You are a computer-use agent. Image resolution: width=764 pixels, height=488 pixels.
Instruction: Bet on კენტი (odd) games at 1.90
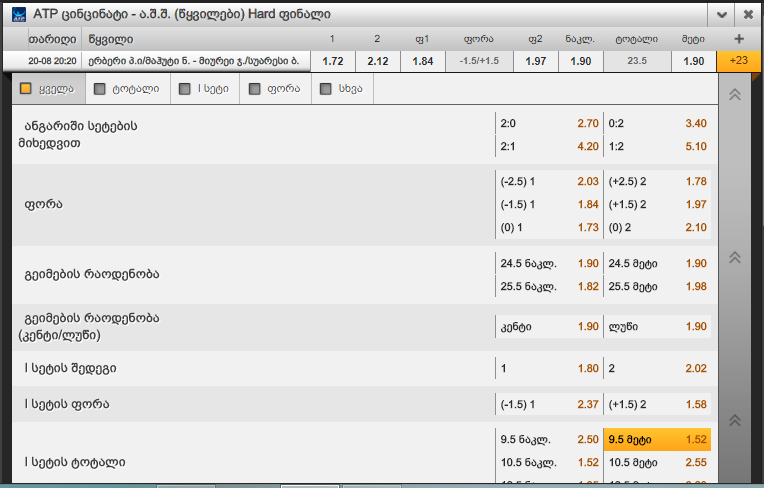(549, 326)
